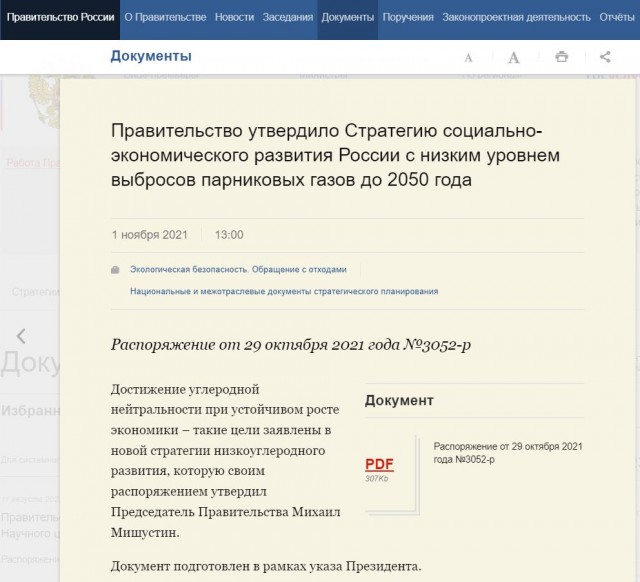Go back with the left chevron arrow
Image resolution: width=640 pixels, height=582 pixels.
click(21, 336)
